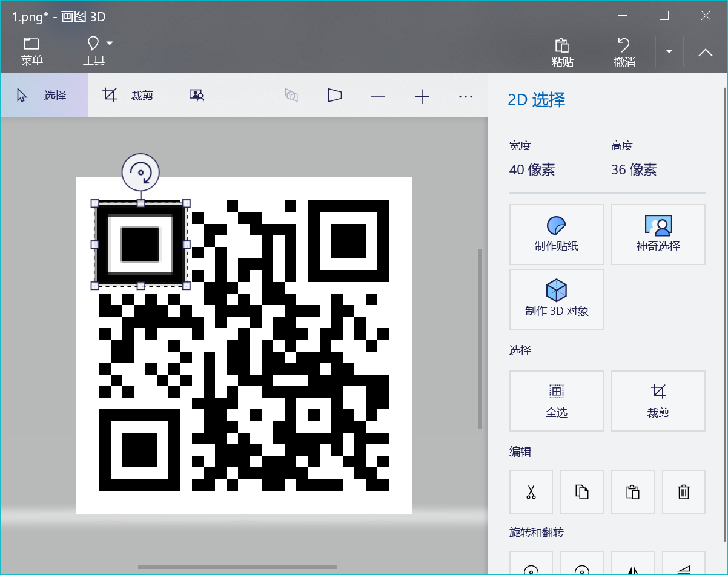Image resolution: width=728 pixels, height=575 pixels.
Task: Click the 全选 select all button
Action: click(557, 401)
